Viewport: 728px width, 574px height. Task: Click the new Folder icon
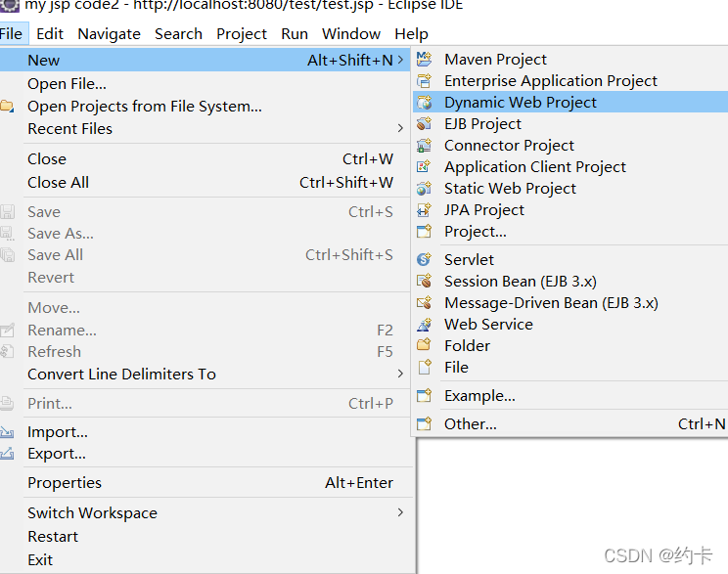(x=424, y=345)
